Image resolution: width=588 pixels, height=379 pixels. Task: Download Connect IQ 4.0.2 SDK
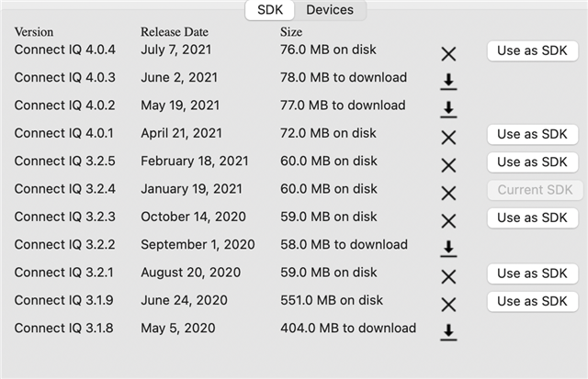(x=448, y=109)
